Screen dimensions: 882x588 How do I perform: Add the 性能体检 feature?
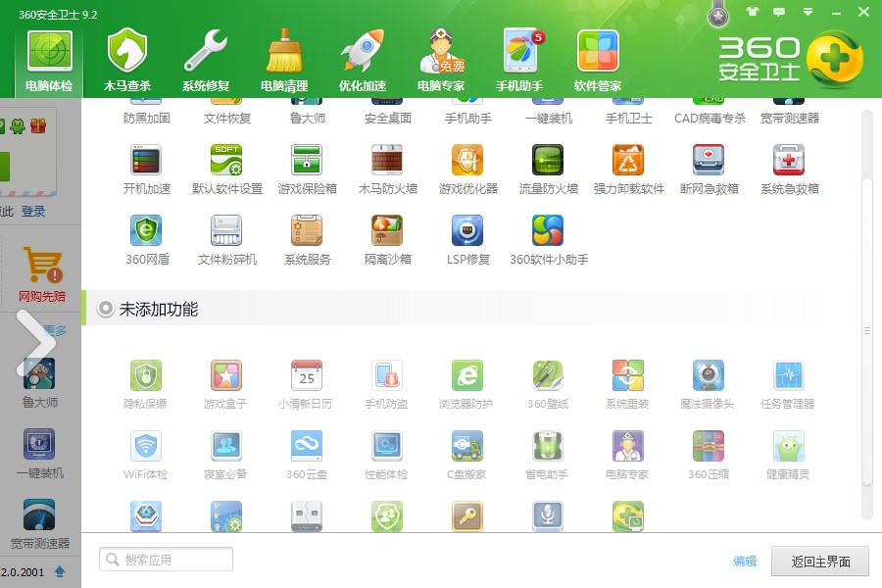click(386, 455)
